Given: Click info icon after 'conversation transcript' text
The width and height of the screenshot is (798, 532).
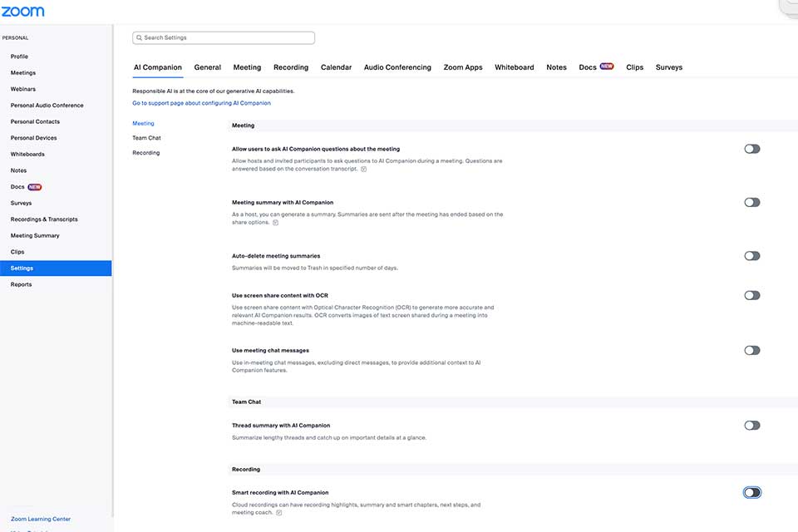Looking at the screenshot, I should 364,169.
